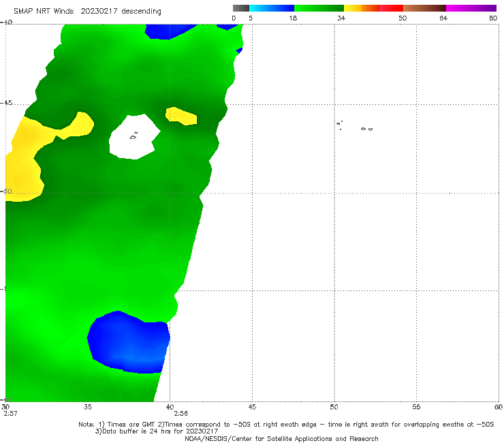Viewport: 504px width, 443px height.
Task: Click the "-40" latitude label on left axis
Action: (x=6, y=22)
